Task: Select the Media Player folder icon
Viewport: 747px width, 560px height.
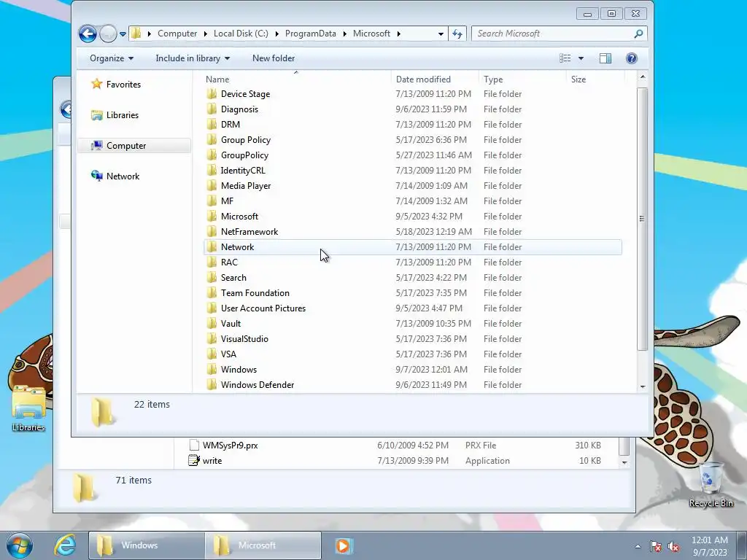Action: [212, 186]
